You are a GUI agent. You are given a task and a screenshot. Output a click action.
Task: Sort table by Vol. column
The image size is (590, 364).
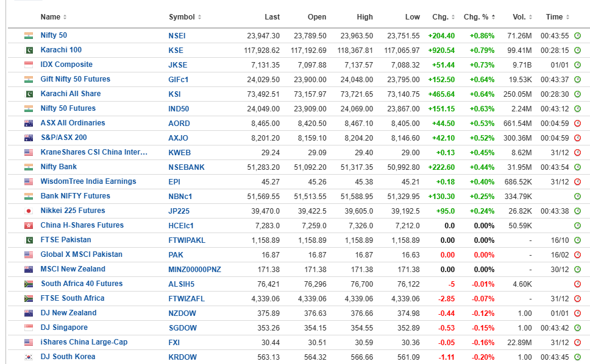tap(522, 17)
